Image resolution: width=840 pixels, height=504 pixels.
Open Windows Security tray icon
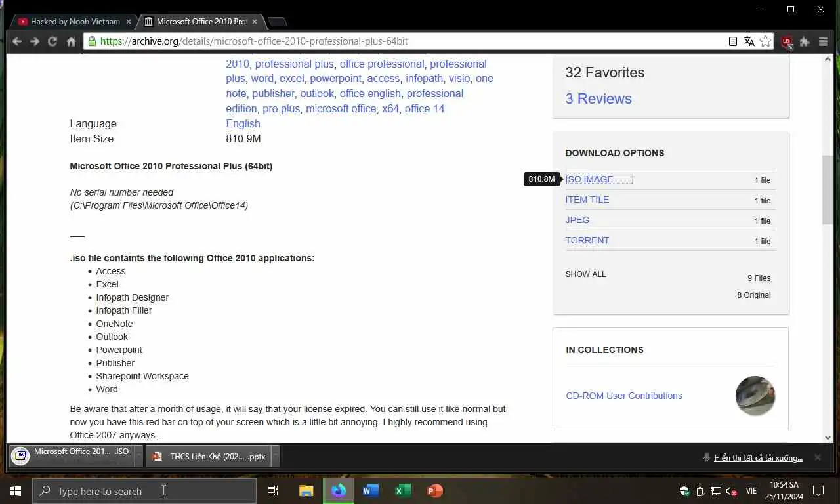(x=684, y=491)
